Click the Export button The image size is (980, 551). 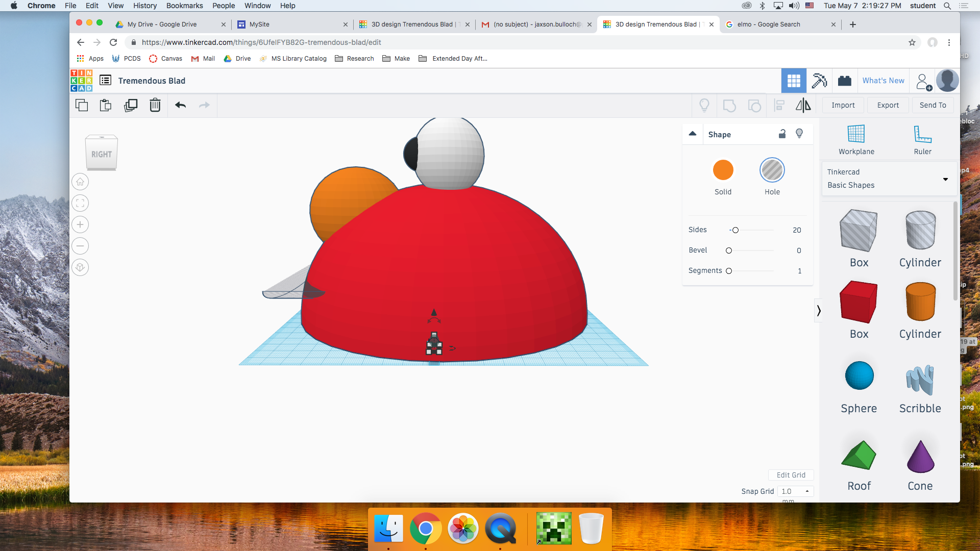(x=888, y=105)
